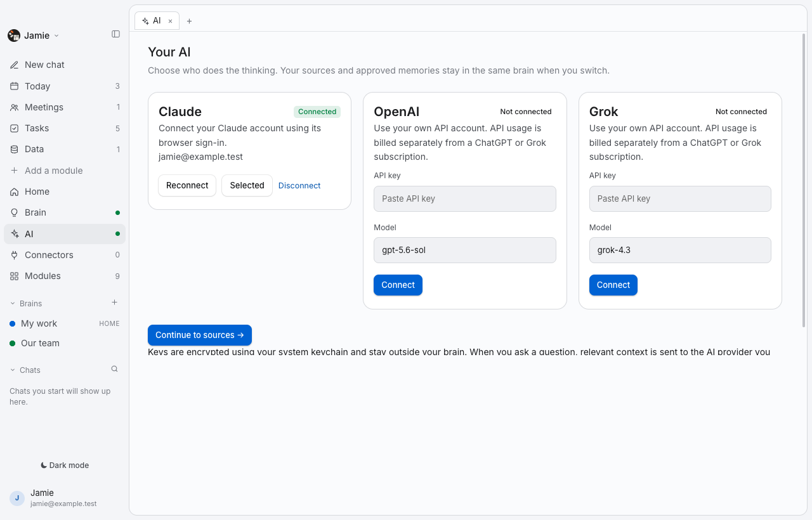
Task: Click the Home house icon
Action: click(x=14, y=192)
